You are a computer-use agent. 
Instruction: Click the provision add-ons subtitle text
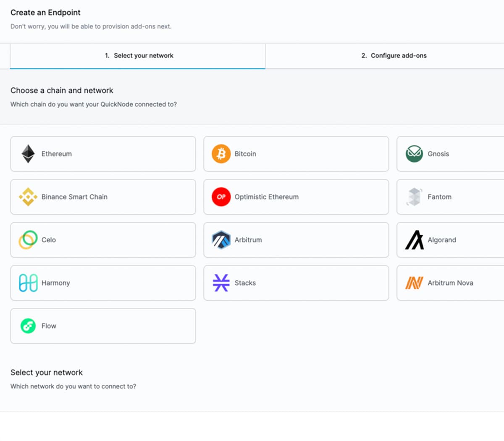(x=91, y=26)
